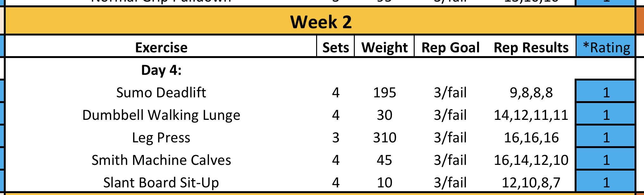Select the Slant Board Sit-Up rating cell
644x195 pixels.
point(606,183)
